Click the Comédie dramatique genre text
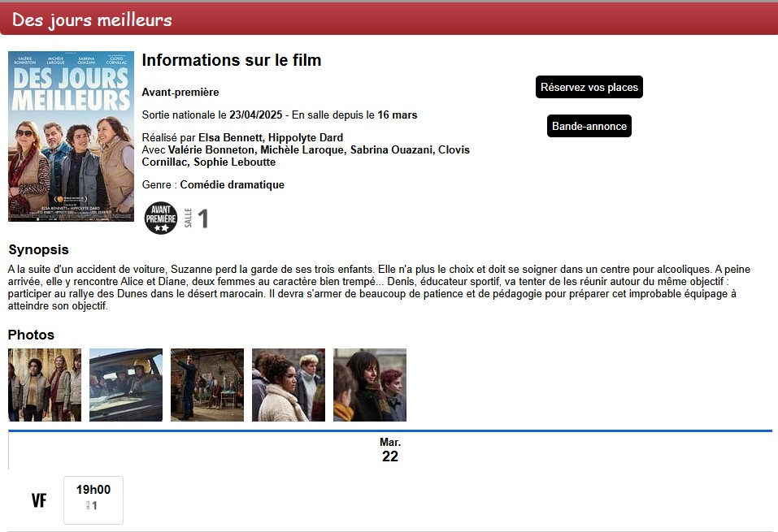This screenshot has width=778, height=532. tap(232, 184)
